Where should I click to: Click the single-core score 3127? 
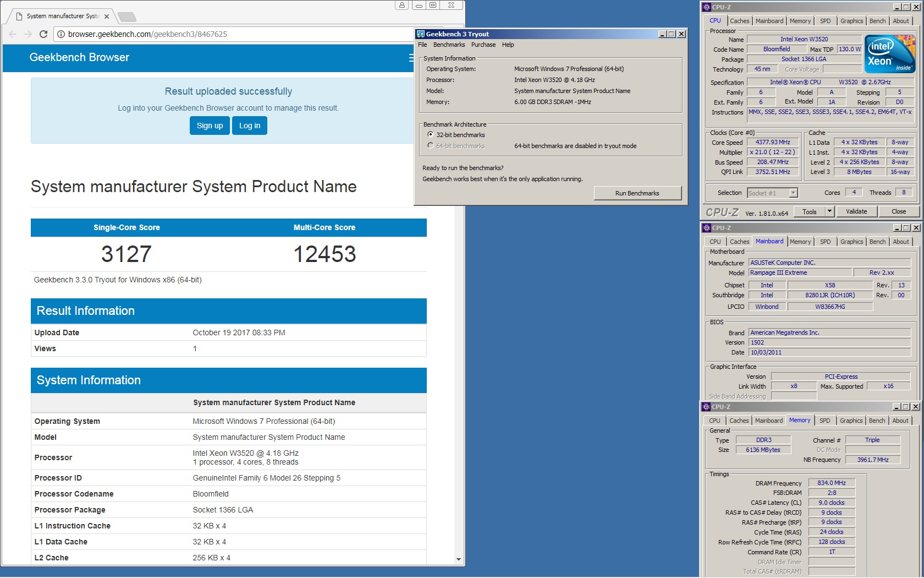click(x=127, y=254)
